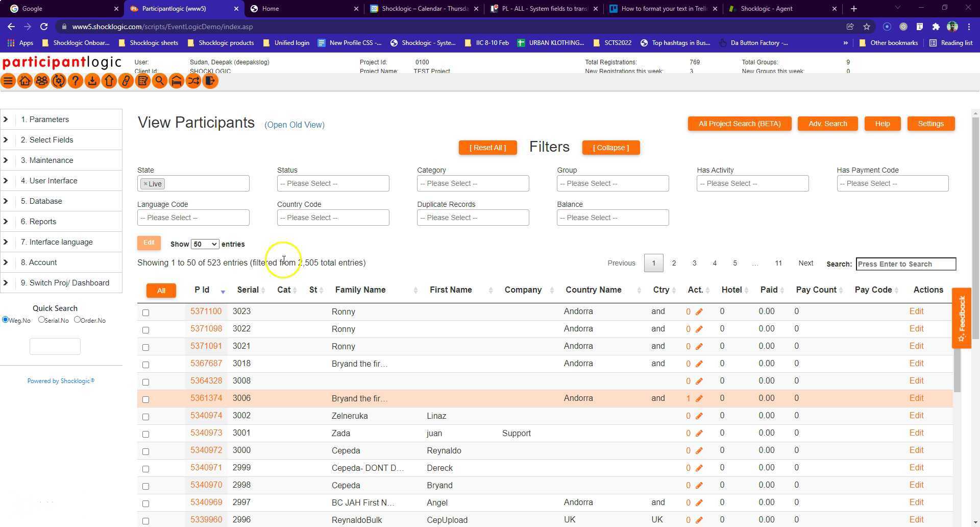Screen dimensions: 980x527
Task: Click the Open Old View link
Action: click(x=295, y=125)
